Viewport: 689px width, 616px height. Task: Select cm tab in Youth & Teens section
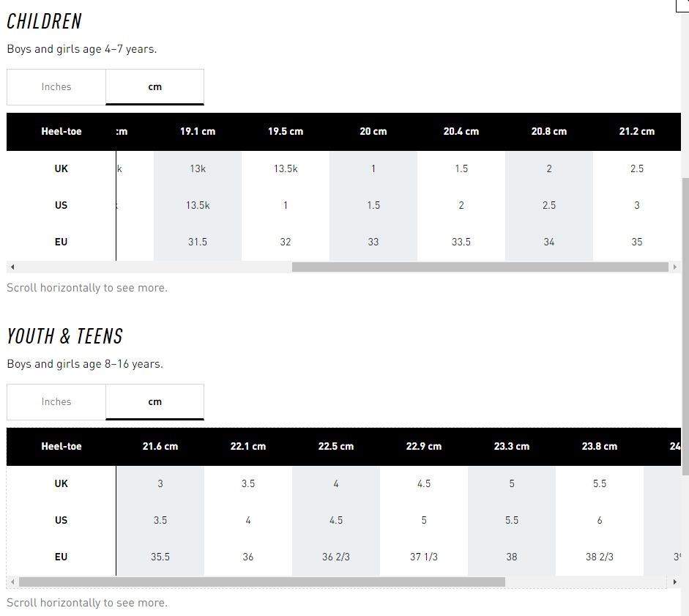click(154, 402)
